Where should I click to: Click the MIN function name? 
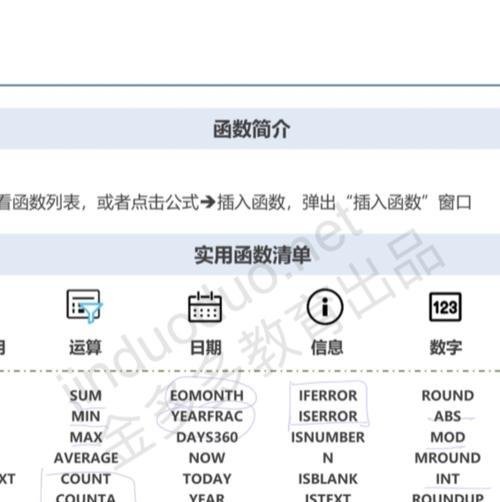[x=86, y=417]
